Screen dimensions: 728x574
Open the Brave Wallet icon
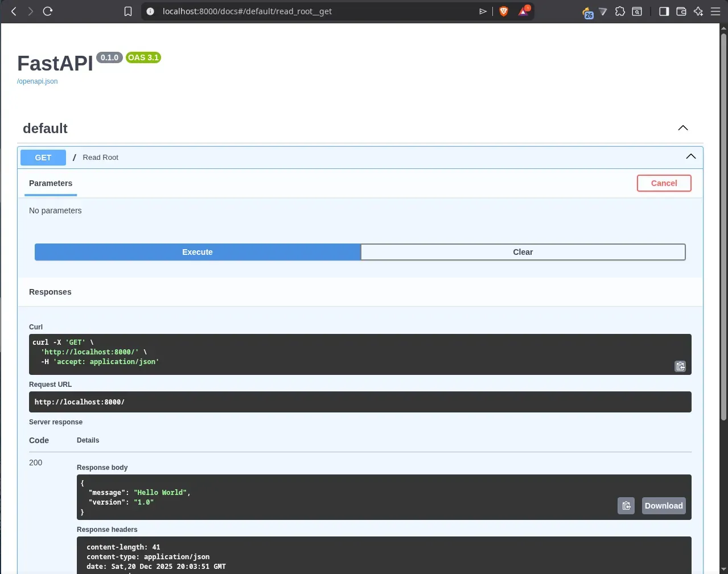[681, 11]
